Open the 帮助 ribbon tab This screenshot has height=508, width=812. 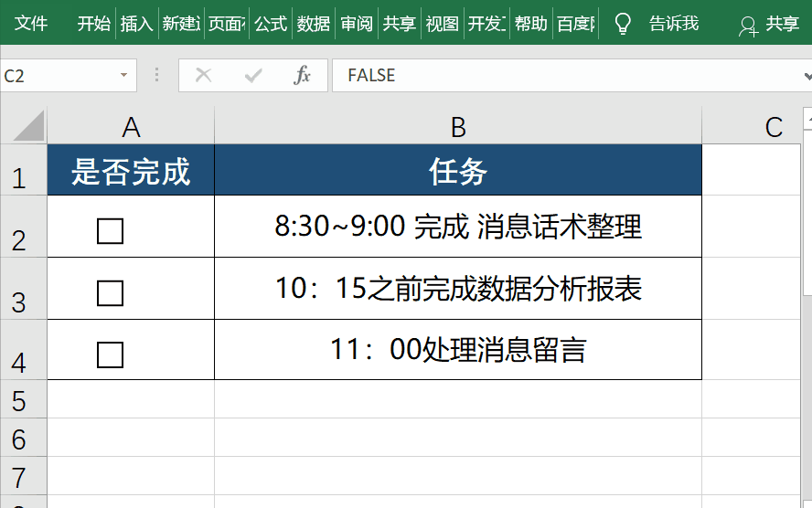coord(530,23)
